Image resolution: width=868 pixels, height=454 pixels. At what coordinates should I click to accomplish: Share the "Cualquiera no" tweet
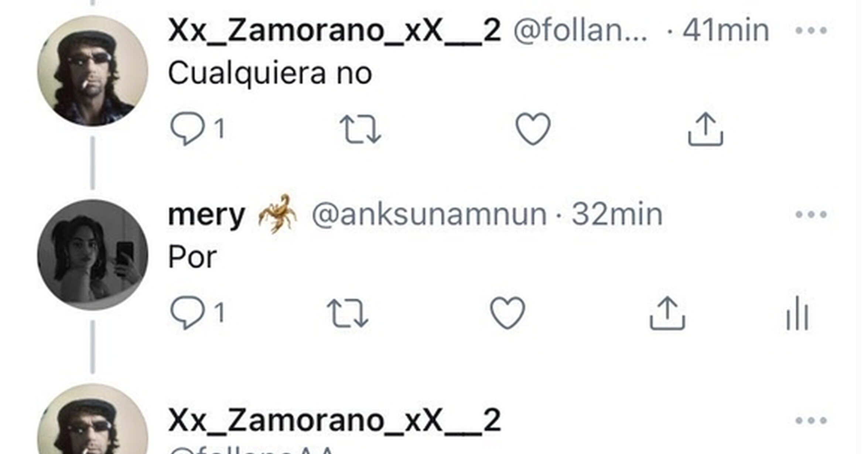[705, 129]
